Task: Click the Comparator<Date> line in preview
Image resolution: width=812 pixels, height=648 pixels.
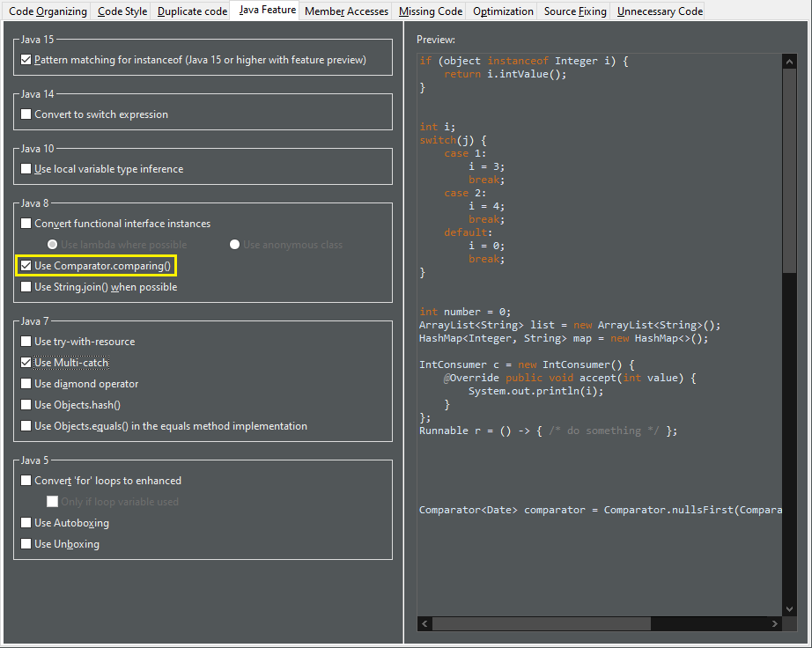Action: (x=601, y=511)
